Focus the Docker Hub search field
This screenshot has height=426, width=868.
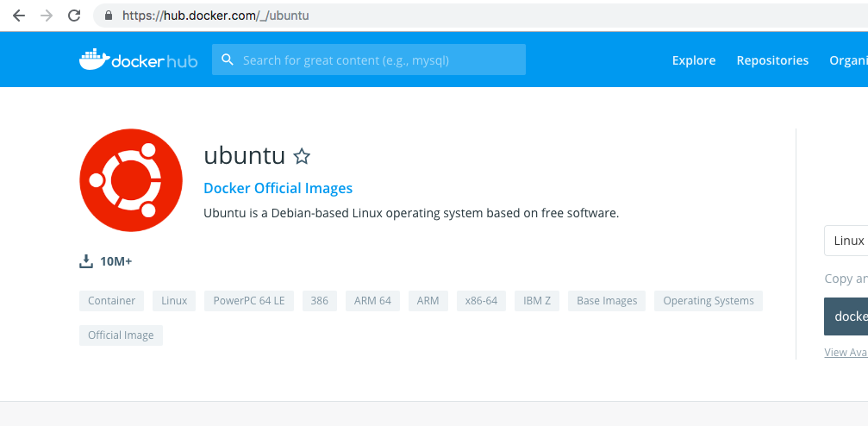point(379,60)
